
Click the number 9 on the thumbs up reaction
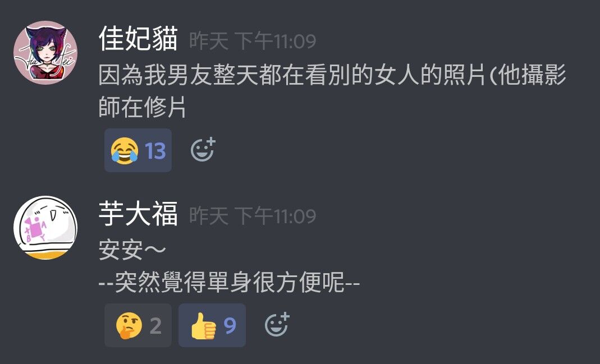click(x=230, y=326)
